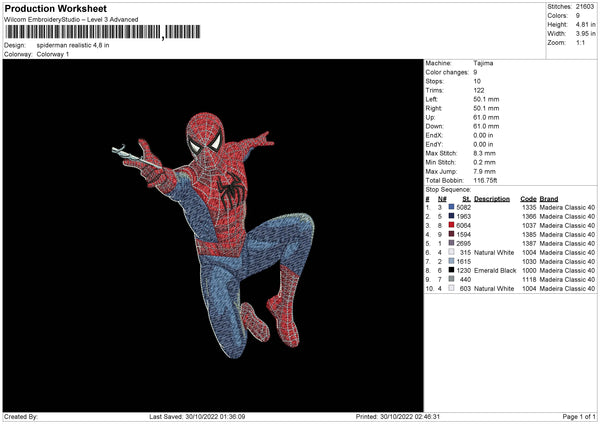Screen dimensions: 600x424
Task: Click stitch count 5082 in stop 1
Action: point(463,207)
